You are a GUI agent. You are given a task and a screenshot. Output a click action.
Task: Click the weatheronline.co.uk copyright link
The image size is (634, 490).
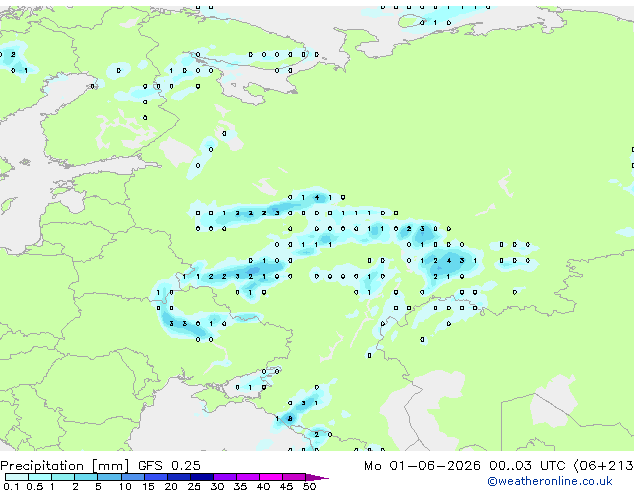[x=550, y=481]
